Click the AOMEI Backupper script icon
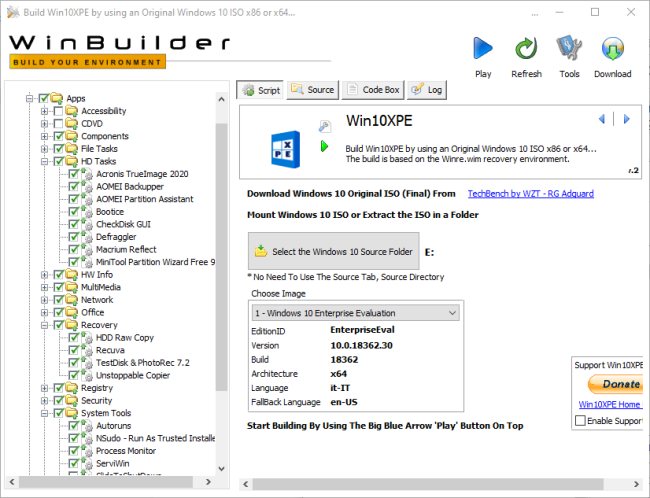 (87, 187)
